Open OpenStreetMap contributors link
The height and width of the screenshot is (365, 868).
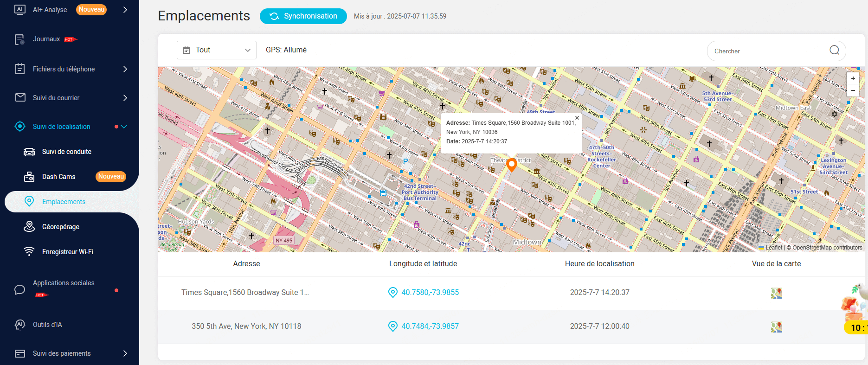click(x=827, y=248)
